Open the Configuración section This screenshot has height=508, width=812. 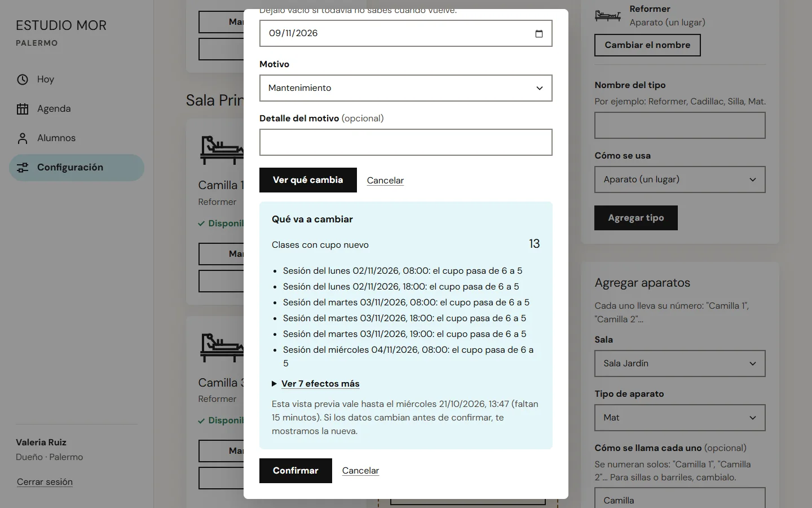[x=77, y=168]
